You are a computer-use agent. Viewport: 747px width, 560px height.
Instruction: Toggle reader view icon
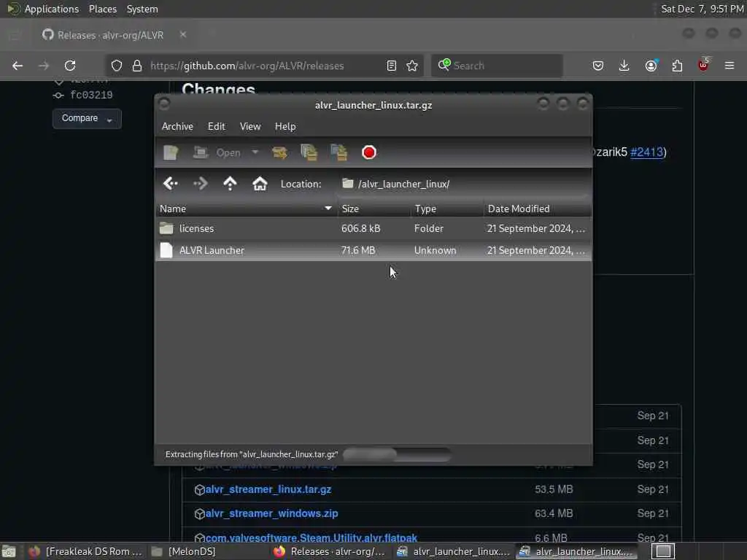tap(392, 66)
